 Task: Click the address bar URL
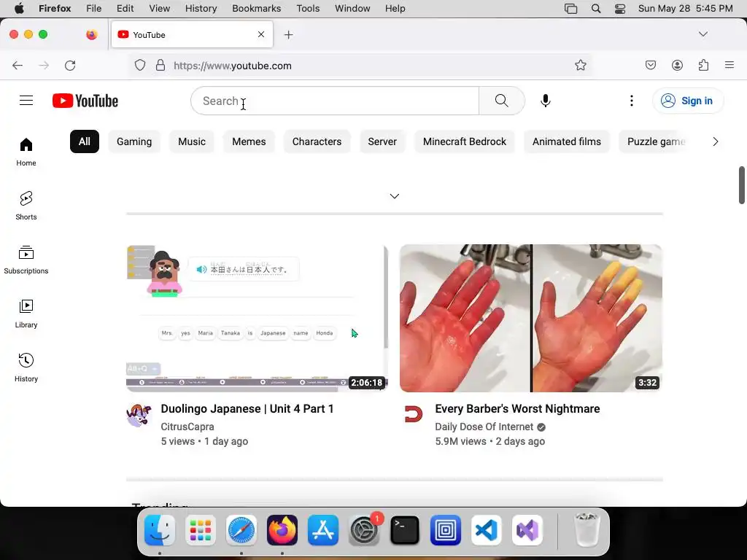point(233,66)
